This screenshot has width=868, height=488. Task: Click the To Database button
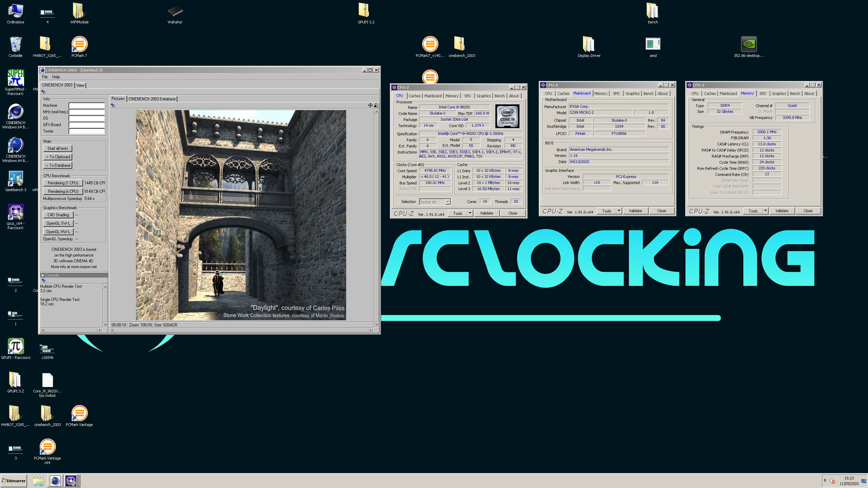click(58, 165)
